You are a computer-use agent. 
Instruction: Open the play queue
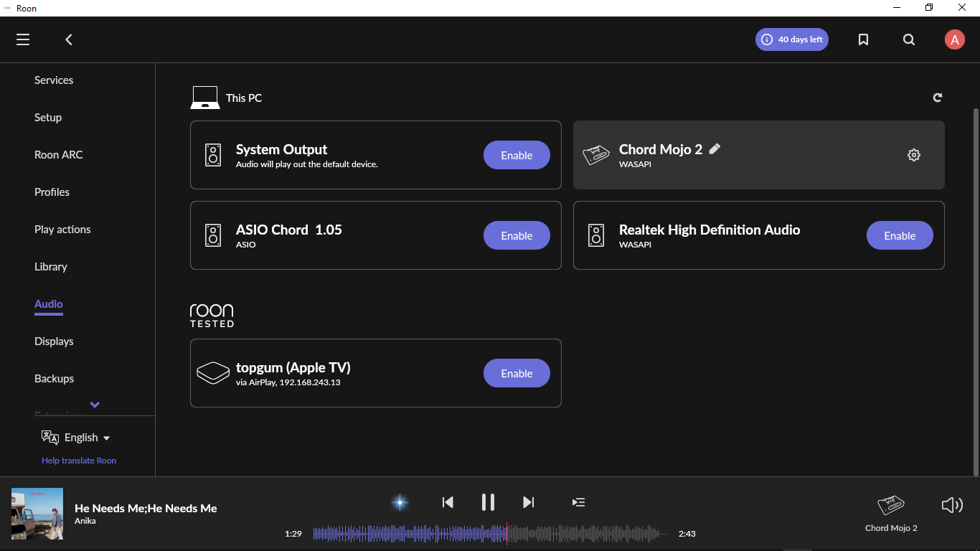578,502
